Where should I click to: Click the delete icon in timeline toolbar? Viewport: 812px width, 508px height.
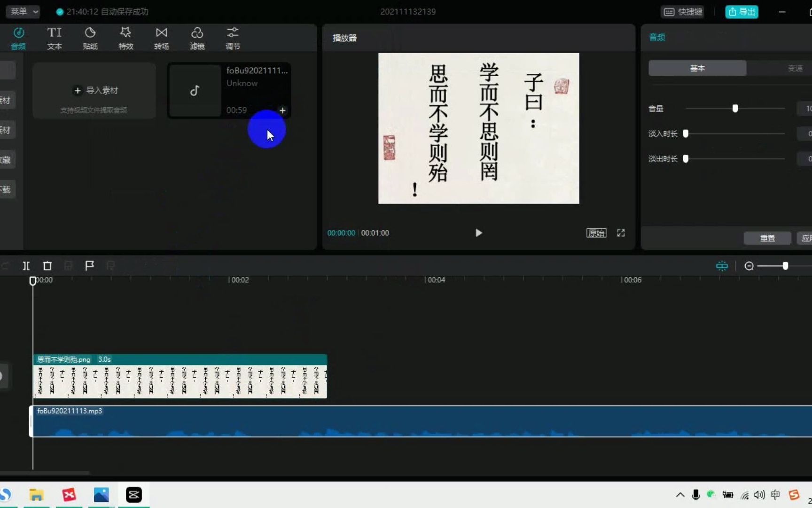pyautogui.click(x=47, y=266)
